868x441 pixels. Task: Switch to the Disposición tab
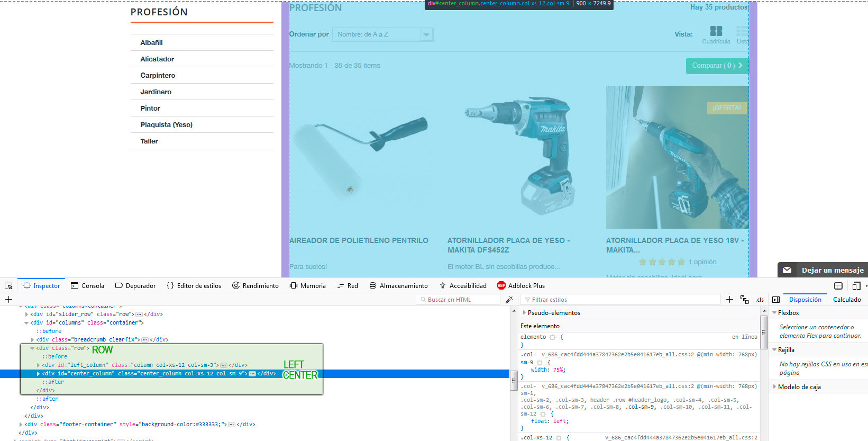[805, 300]
